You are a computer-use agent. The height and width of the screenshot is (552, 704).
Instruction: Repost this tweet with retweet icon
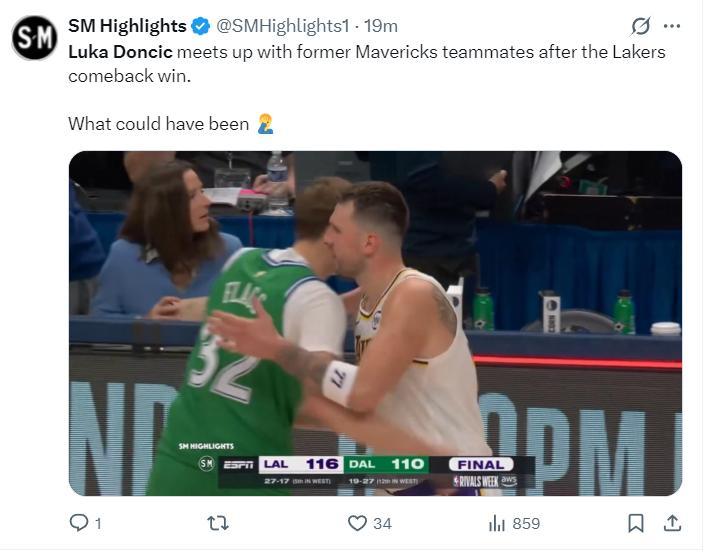click(x=218, y=523)
